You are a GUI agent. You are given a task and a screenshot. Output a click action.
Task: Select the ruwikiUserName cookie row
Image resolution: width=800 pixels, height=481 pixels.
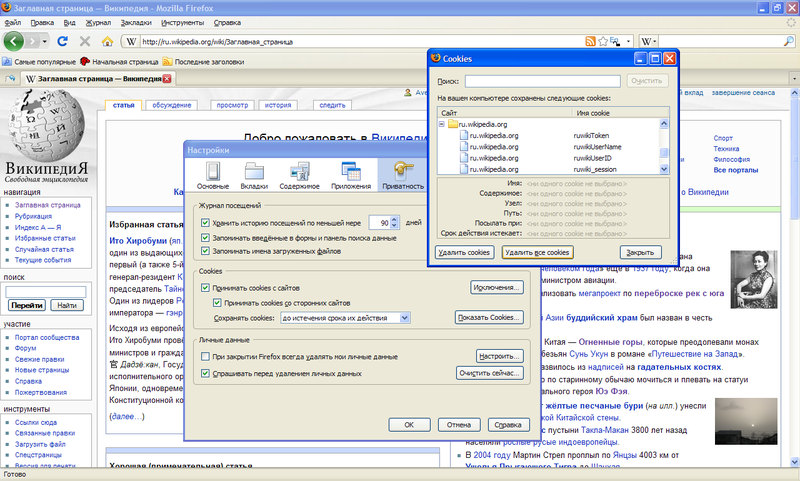(x=548, y=147)
